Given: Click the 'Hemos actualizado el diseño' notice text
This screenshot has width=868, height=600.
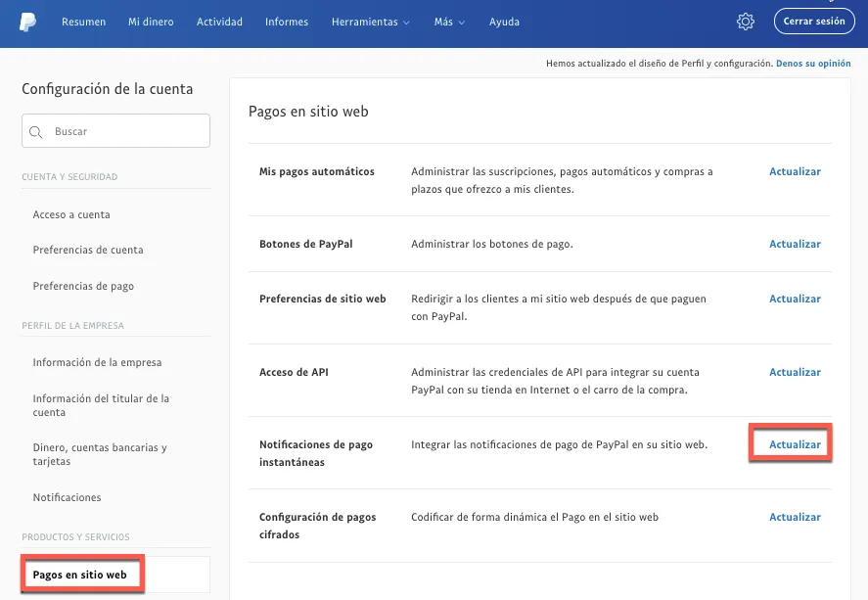Looking at the screenshot, I should pyautogui.click(x=660, y=64).
